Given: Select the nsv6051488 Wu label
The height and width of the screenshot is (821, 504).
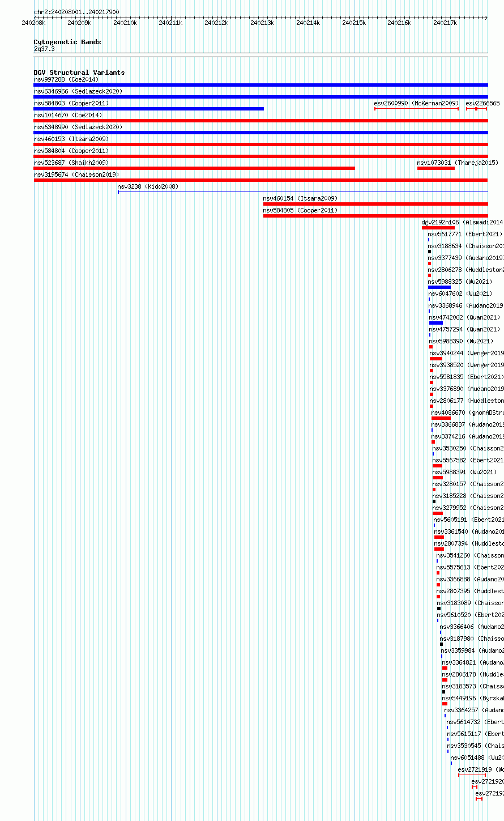Looking at the screenshot, I should point(477,758).
